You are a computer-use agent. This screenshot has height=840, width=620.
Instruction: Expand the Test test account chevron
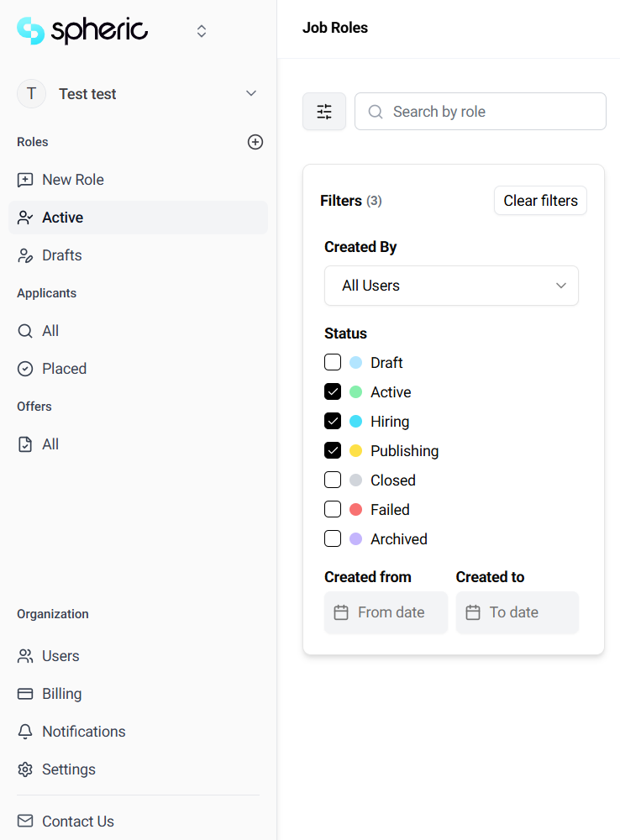coord(250,93)
